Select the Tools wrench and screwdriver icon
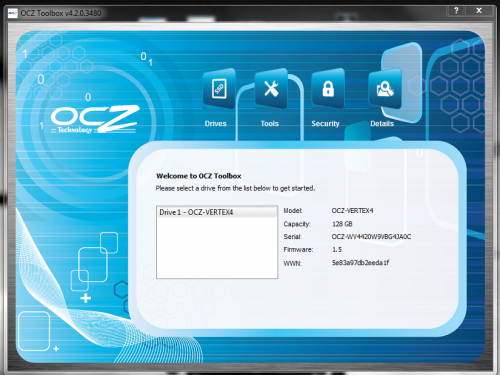This screenshot has width=500, height=375. pyautogui.click(x=271, y=89)
